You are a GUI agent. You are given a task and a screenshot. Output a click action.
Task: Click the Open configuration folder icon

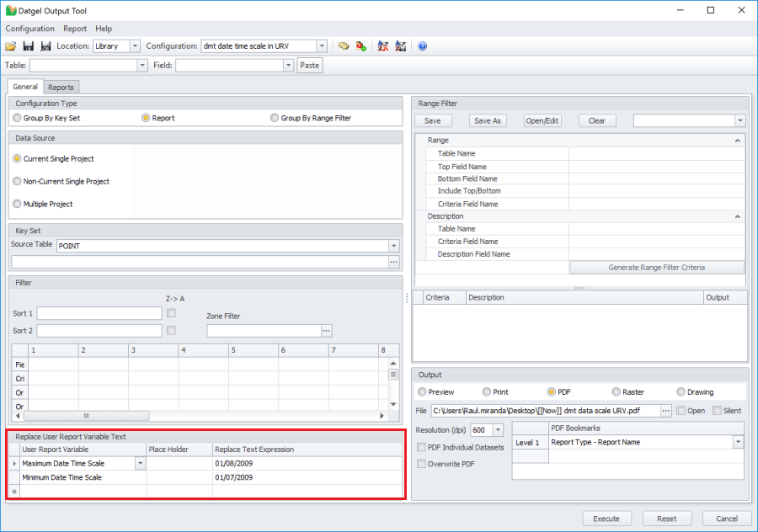pos(11,46)
